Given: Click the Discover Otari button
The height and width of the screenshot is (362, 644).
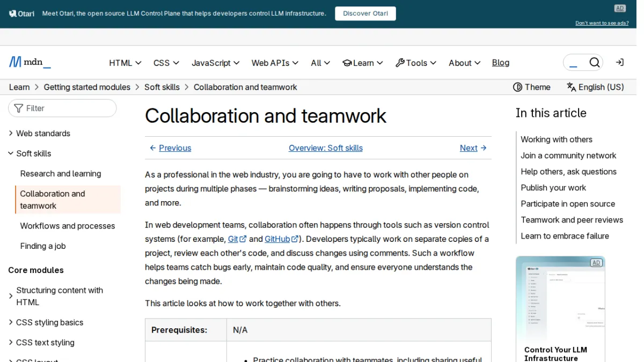Looking at the screenshot, I should click(365, 13).
